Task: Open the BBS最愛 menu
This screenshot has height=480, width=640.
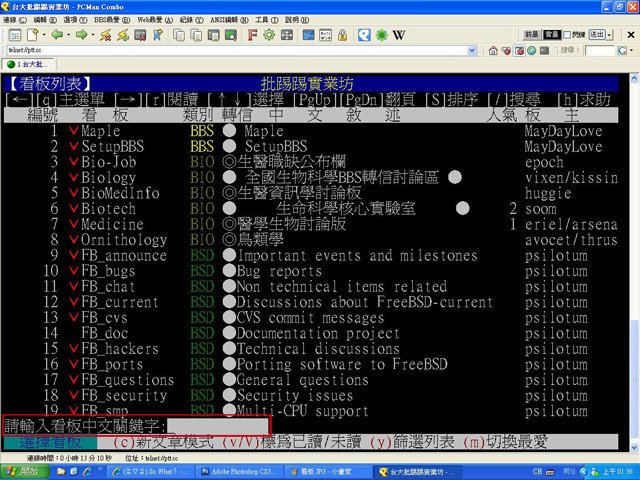Action: 112,20
